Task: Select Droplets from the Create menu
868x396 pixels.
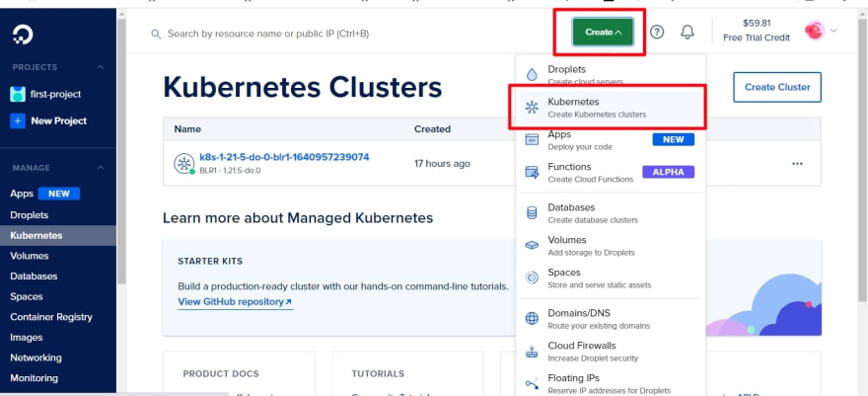Action: click(610, 75)
